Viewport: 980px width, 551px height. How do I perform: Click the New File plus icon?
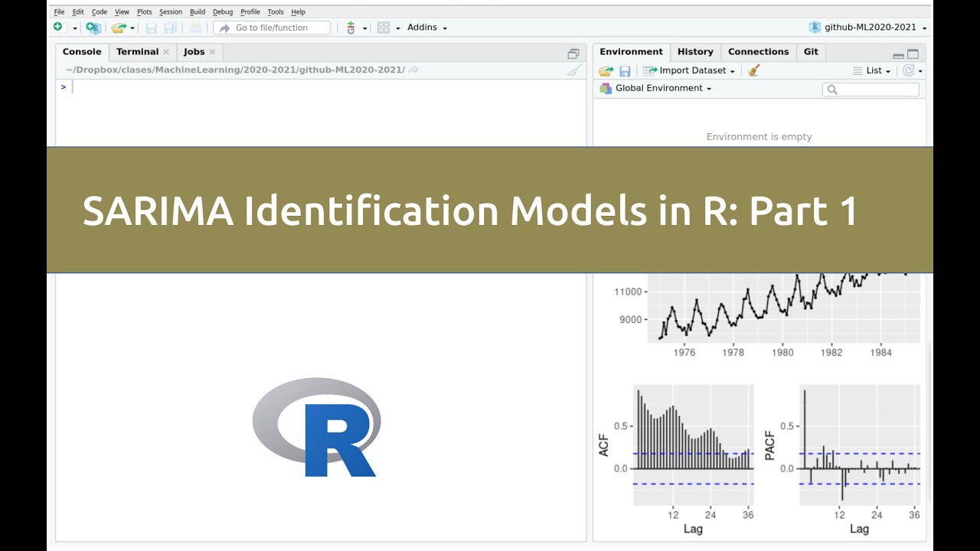pos(58,28)
